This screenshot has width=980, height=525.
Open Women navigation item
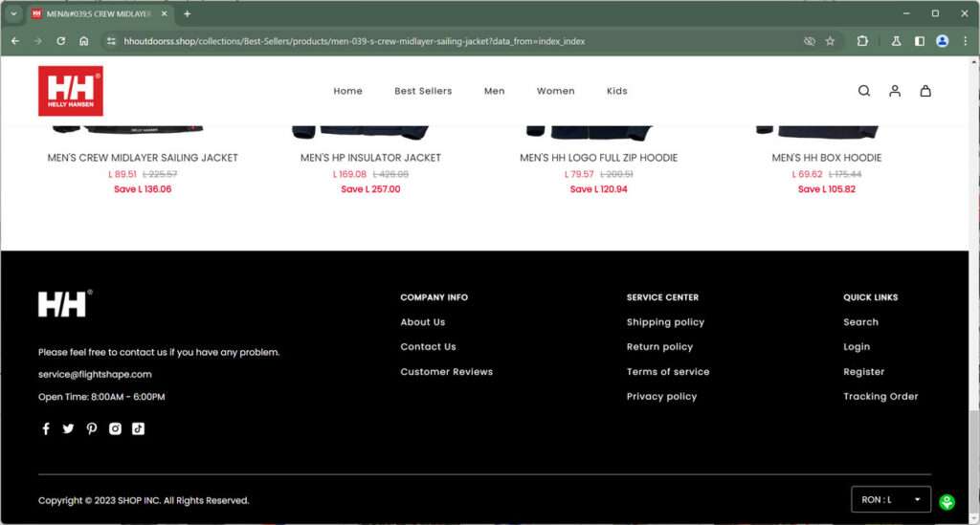coord(556,91)
